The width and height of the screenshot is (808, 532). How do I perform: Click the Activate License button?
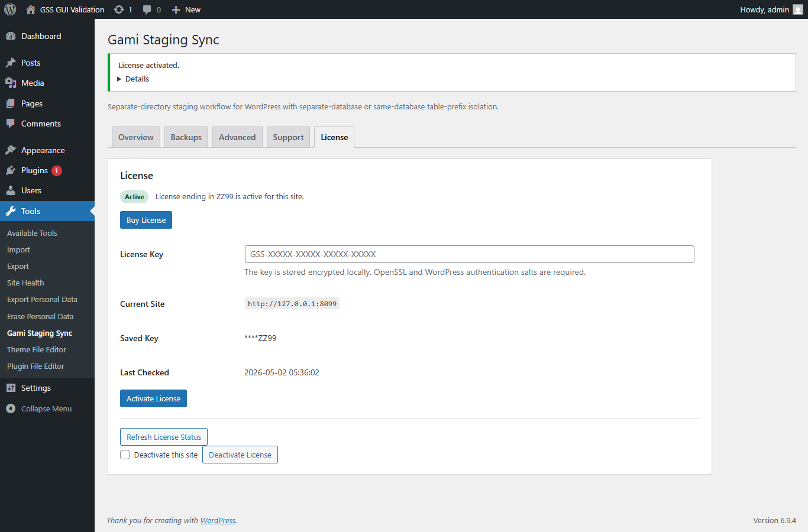coord(153,398)
